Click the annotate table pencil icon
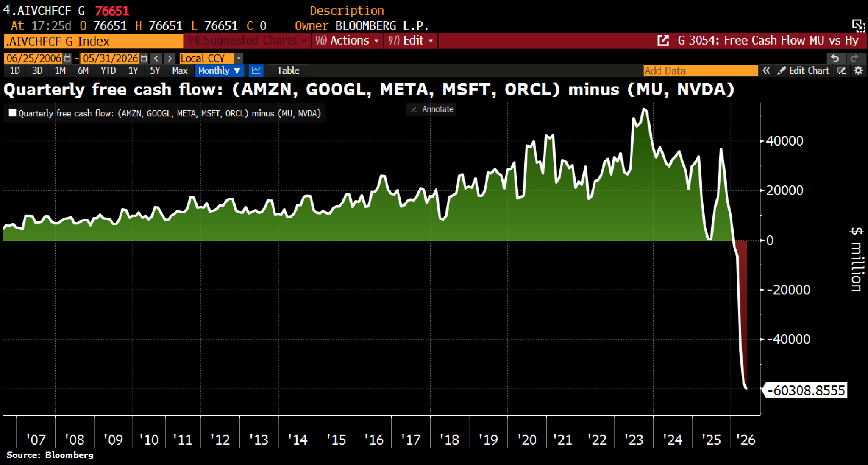868x465 pixels. 842,70
